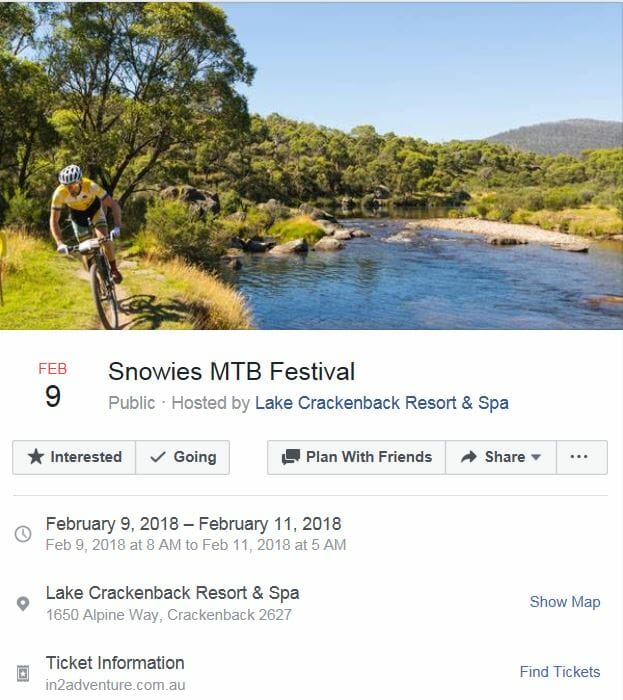Click the chat bubble icon on Plan With Friends
623x700 pixels.
pos(291,457)
